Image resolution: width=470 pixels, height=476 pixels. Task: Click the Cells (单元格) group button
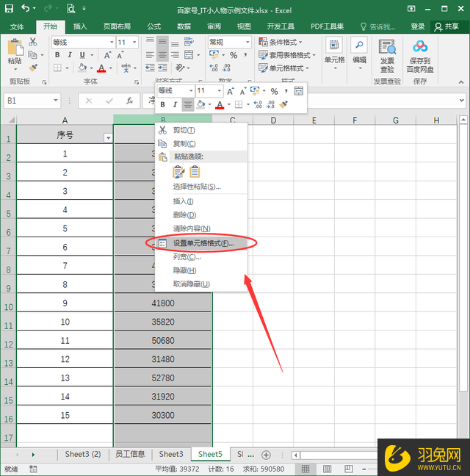coord(334,54)
